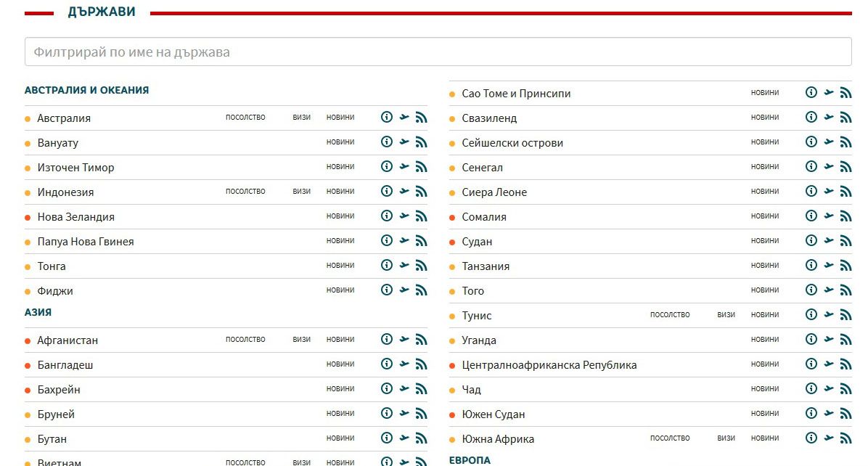Viewport: 868px width, 466px height.
Task: Open the Папуа Нова Гвинея country page
Action: (x=86, y=242)
